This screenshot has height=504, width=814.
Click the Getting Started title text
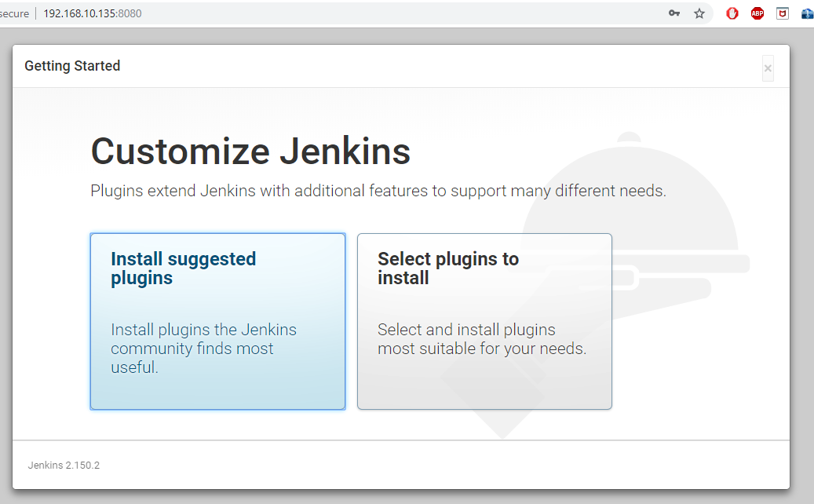click(x=72, y=66)
